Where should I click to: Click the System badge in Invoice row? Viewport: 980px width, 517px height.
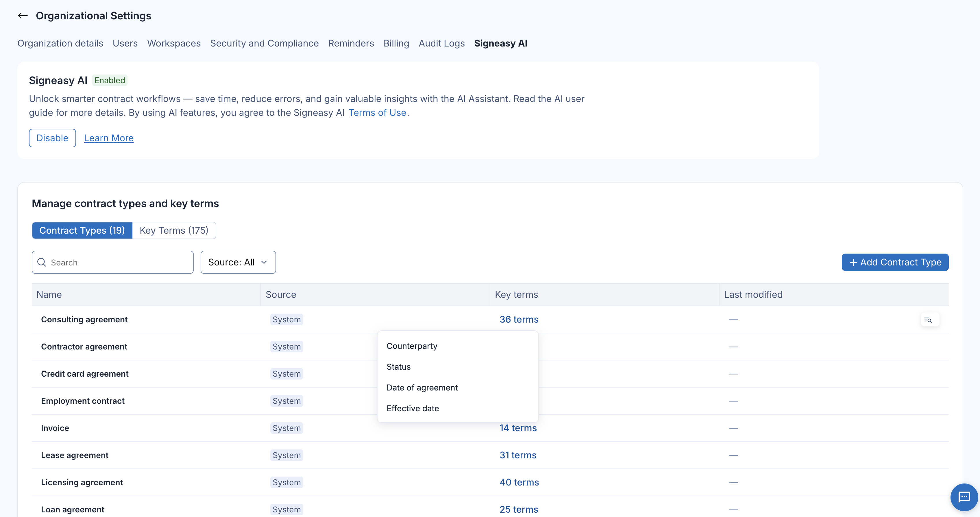pos(286,428)
